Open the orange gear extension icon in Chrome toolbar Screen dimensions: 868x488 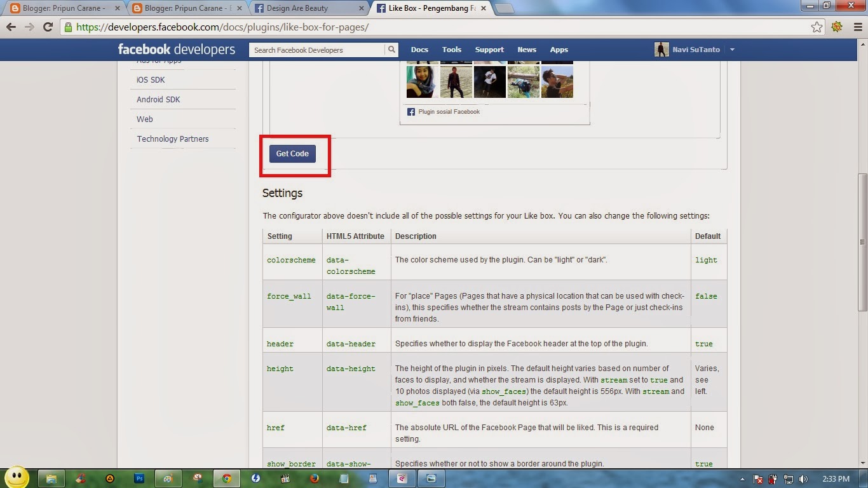click(x=837, y=27)
